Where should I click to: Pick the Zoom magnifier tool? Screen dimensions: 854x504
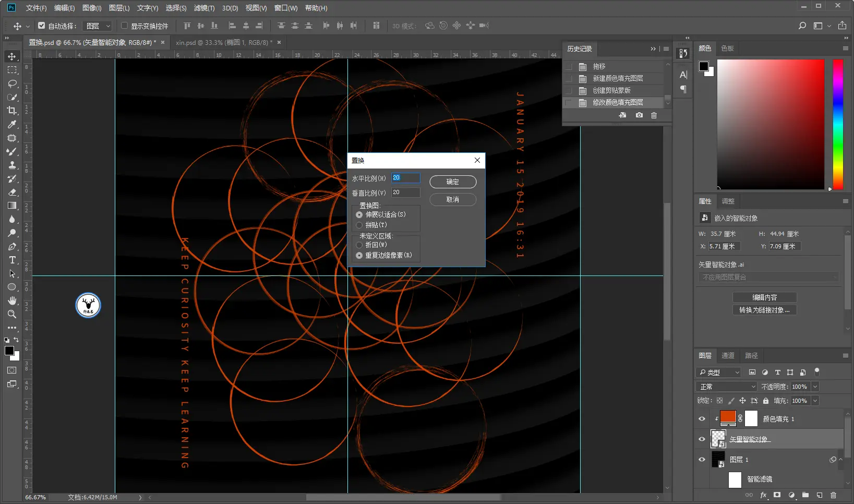point(12,314)
